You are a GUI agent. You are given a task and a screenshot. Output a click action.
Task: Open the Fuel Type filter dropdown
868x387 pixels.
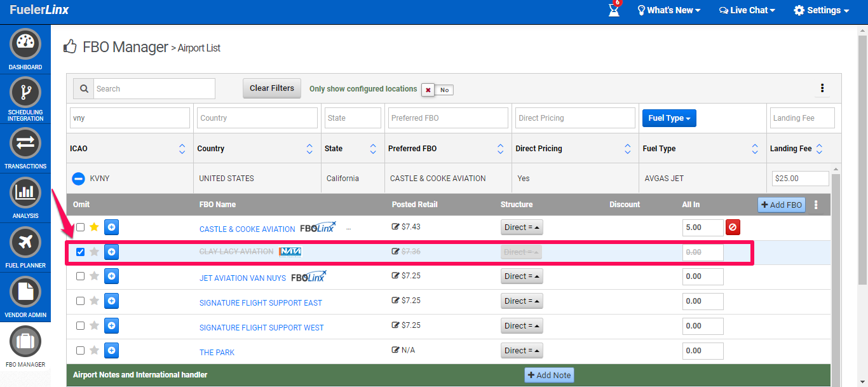coord(669,118)
